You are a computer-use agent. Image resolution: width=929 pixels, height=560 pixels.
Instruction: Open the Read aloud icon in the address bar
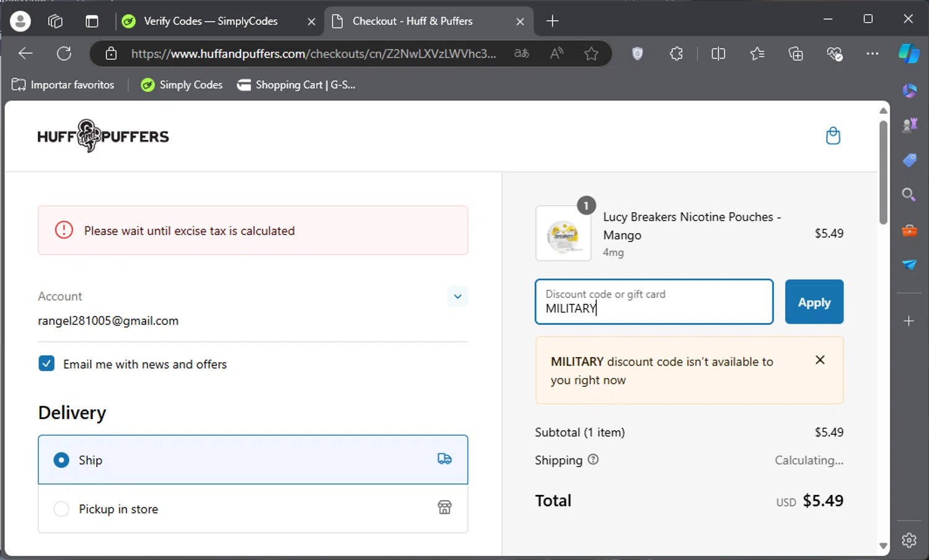coord(556,54)
